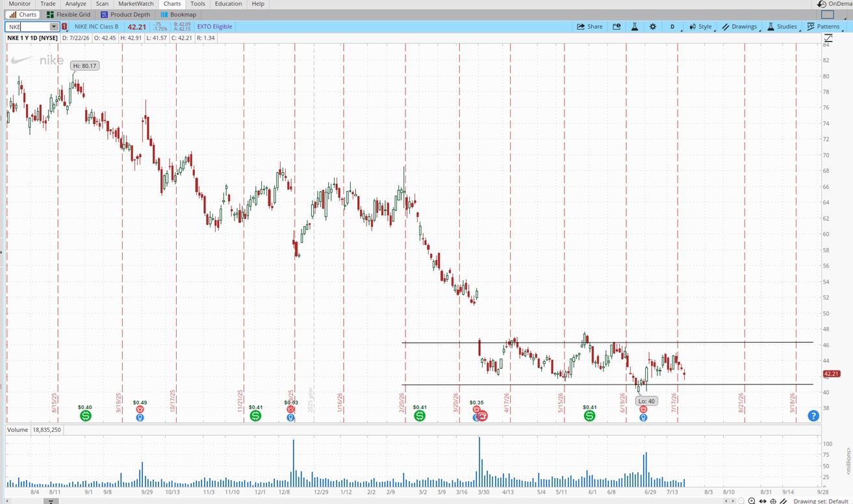This screenshot has height=504, width=853.
Task: Click the OnDemand button
Action: [x=835, y=4]
